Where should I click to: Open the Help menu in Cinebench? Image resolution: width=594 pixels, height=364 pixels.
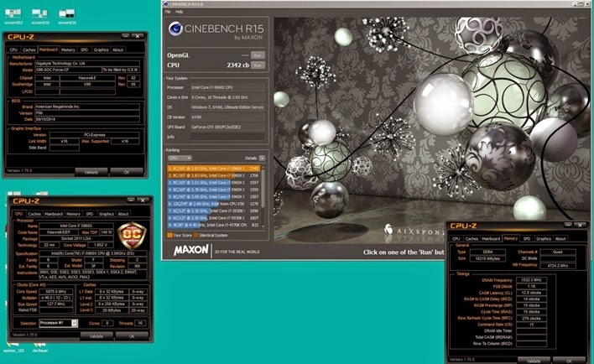pos(180,12)
